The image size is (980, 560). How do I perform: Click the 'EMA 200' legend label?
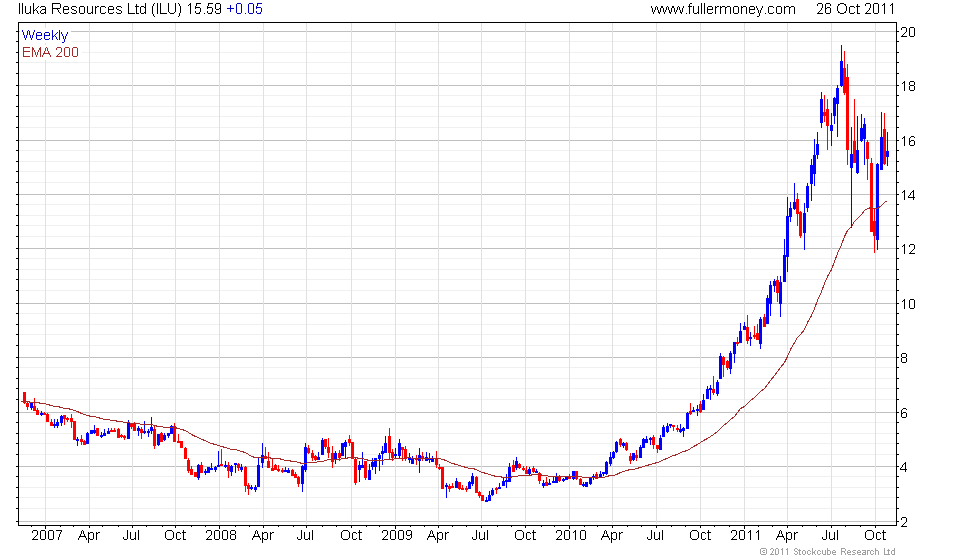50,52
